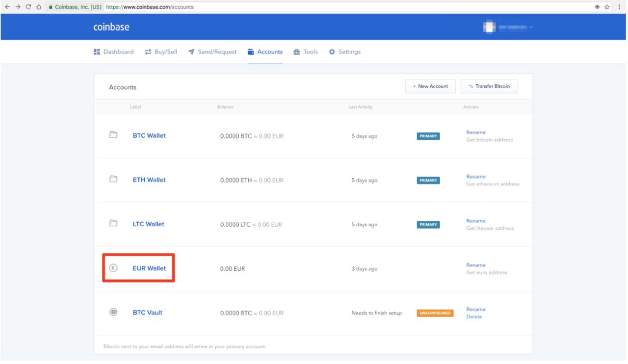Viewport: 628px width, 364px height.
Task: Click the '0.0000 ETH ≈ 0.00 EUR' balance
Action: coord(252,181)
